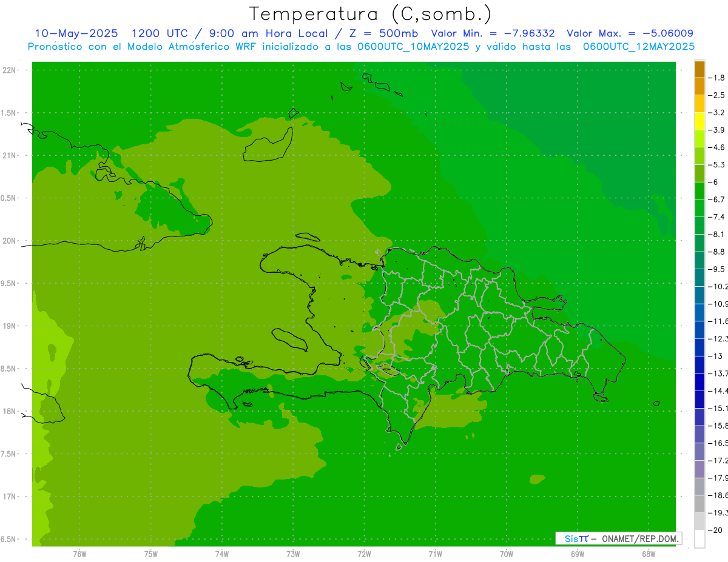Pick the olive-green swatch between -5.3 and -6
The height and width of the screenshot is (562, 728).
(x=699, y=173)
